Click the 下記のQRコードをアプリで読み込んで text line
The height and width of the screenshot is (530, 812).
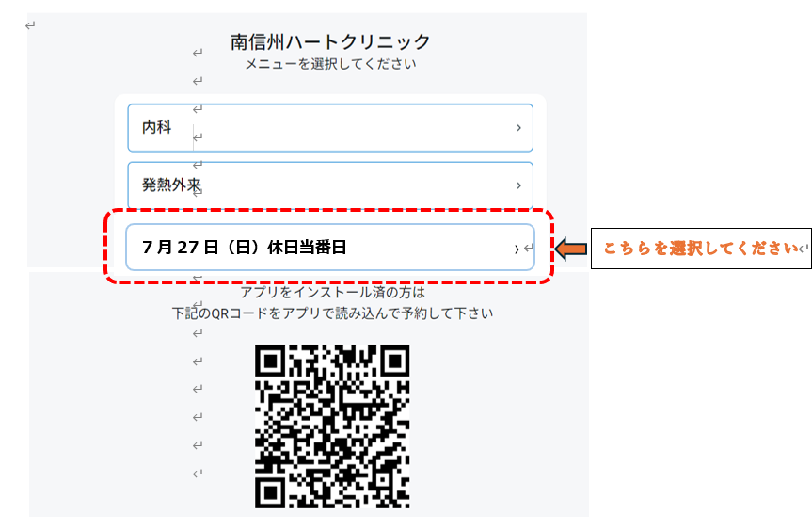[x=332, y=313]
